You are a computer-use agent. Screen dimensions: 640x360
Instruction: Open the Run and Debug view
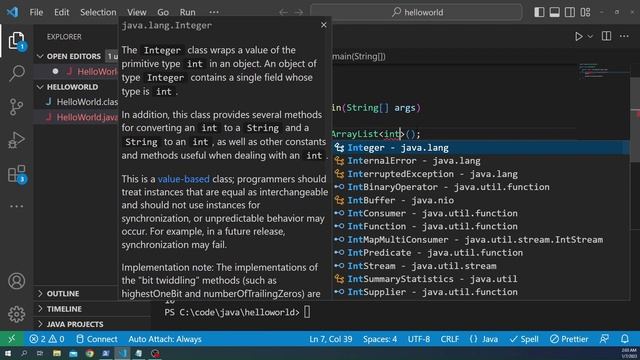pos(16,140)
